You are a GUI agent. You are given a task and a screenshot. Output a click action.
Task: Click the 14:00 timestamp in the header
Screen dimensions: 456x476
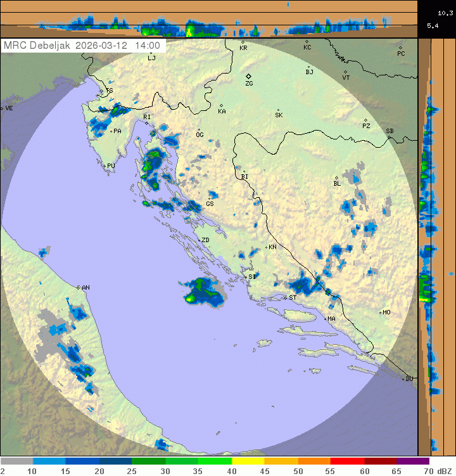point(147,46)
